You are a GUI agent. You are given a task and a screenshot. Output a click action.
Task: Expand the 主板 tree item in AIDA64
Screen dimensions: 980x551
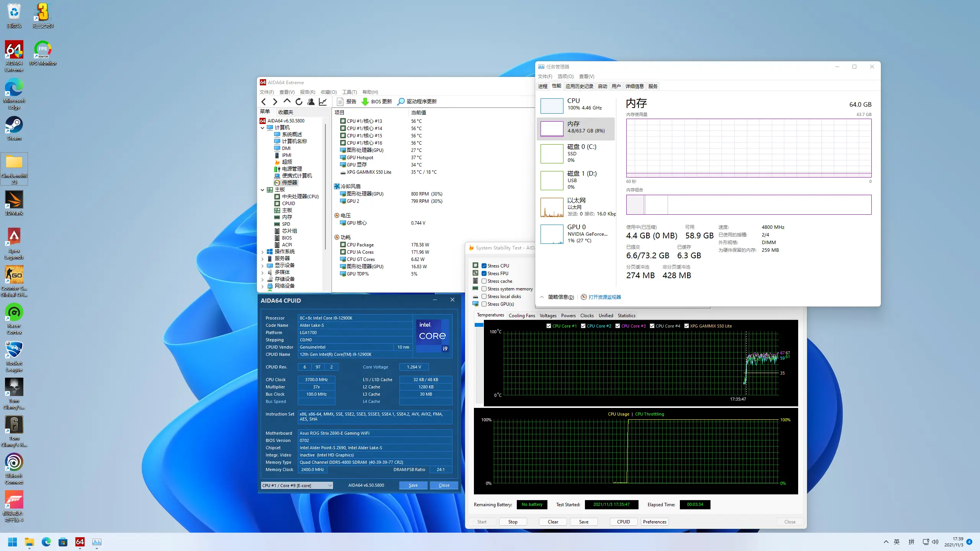[x=263, y=189]
